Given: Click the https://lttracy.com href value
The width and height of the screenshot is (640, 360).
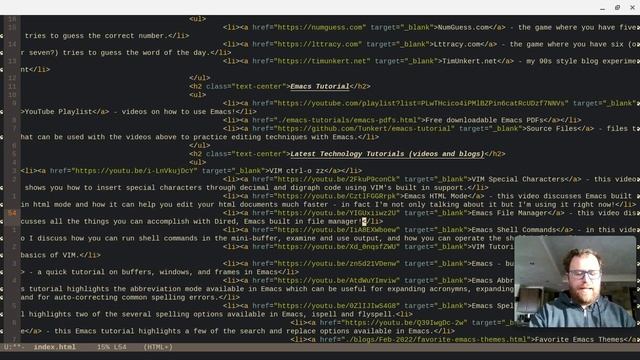Looking at the screenshot, I should pos(318,44).
